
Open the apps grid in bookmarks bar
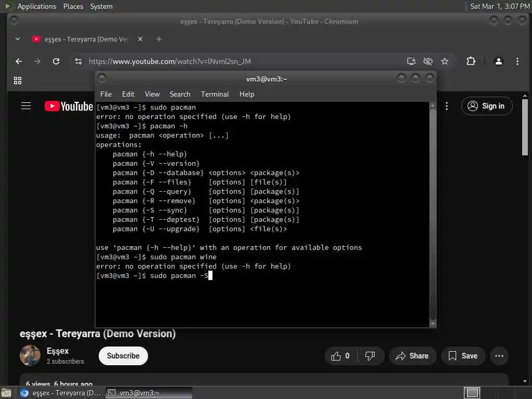pyautogui.click(x=18, y=81)
